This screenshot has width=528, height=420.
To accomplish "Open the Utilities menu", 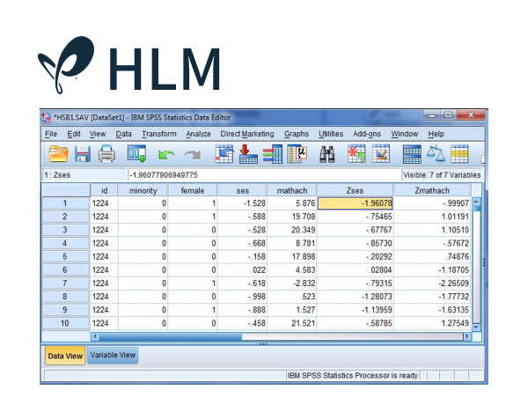I will click(331, 134).
